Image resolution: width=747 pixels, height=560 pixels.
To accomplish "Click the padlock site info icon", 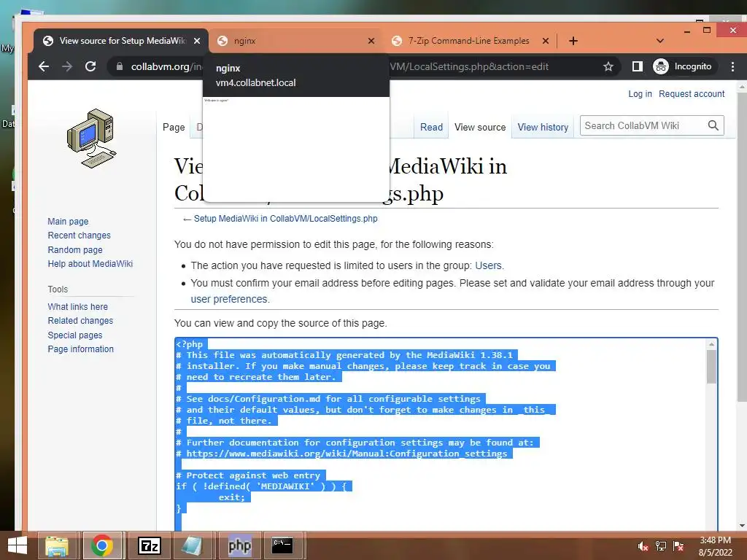I will point(120,66).
